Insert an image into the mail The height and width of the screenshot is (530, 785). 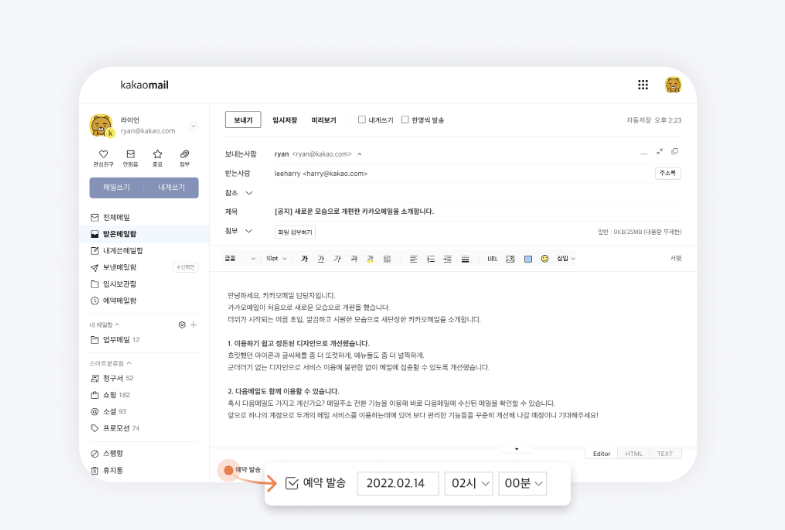click(510, 259)
